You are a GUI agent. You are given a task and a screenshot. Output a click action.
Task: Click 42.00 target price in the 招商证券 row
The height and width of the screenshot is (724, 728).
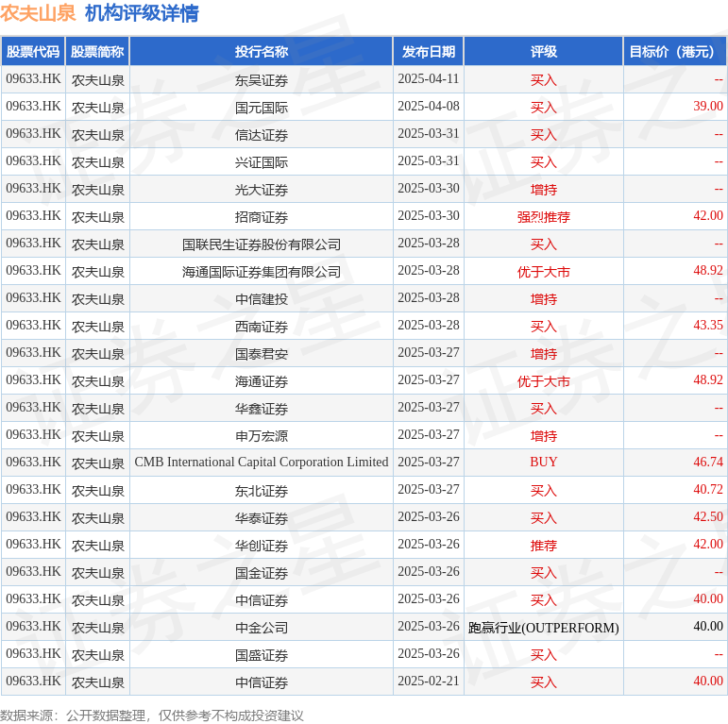(708, 216)
